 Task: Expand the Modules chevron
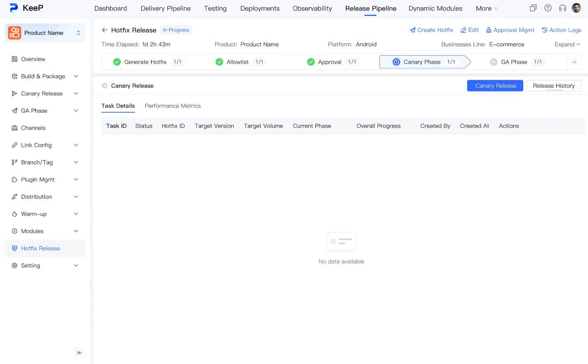(76, 231)
